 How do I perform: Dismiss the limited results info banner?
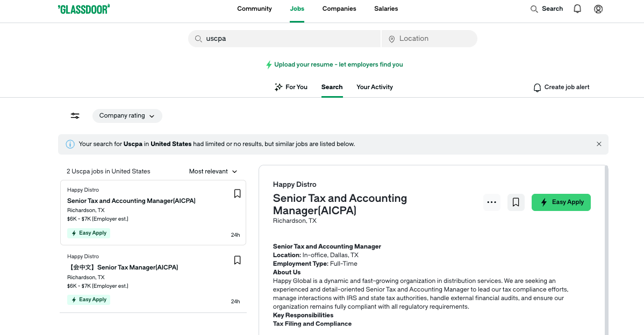(599, 144)
